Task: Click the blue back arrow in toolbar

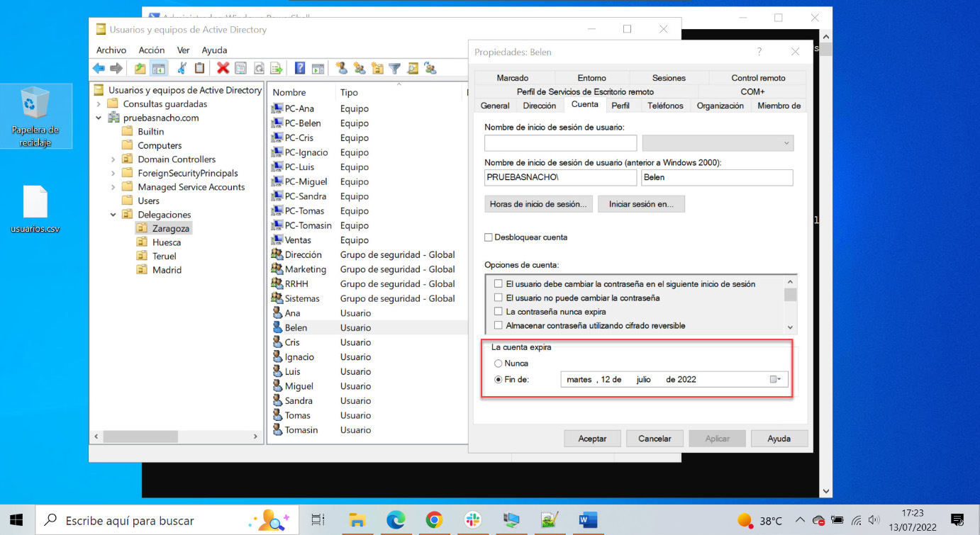Action: click(99, 68)
